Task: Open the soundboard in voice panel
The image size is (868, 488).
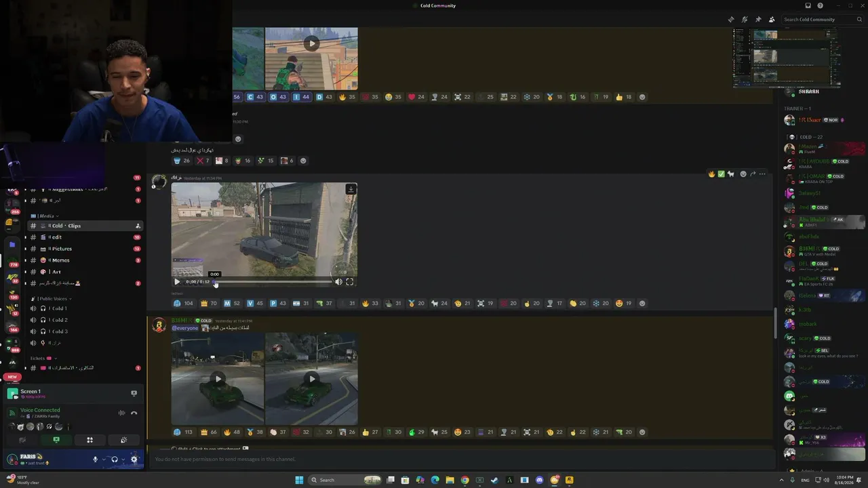Action: (x=123, y=440)
